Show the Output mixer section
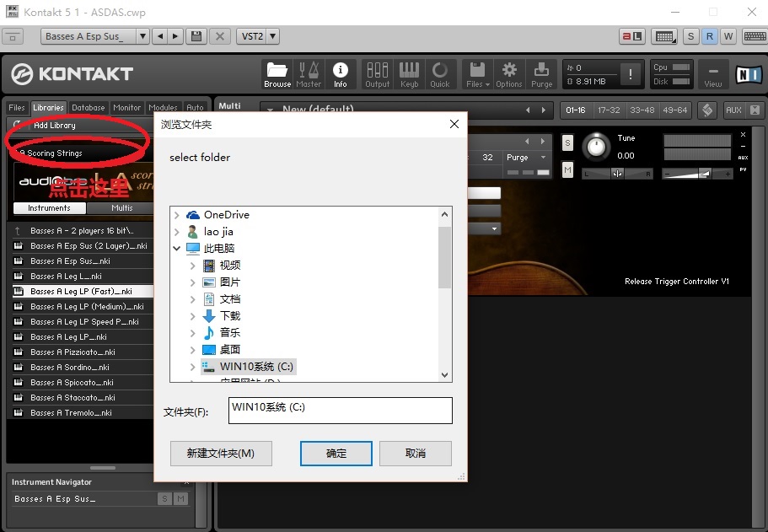 377,74
